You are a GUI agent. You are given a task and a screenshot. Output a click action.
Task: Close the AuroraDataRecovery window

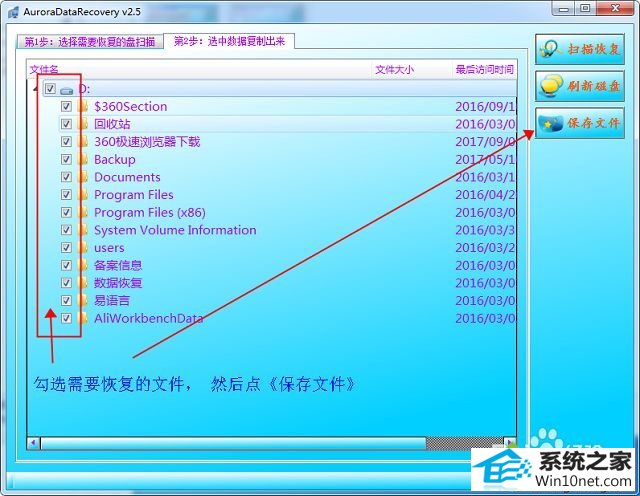[x=616, y=8]
